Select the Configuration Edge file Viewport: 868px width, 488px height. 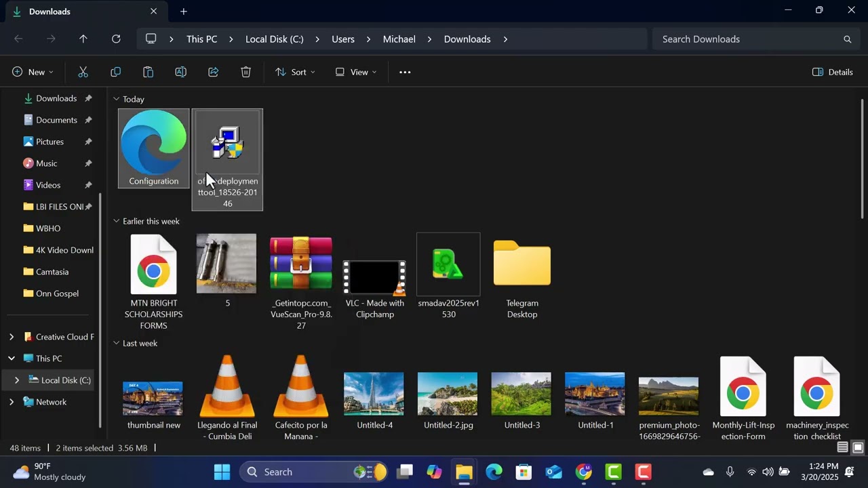154,148
